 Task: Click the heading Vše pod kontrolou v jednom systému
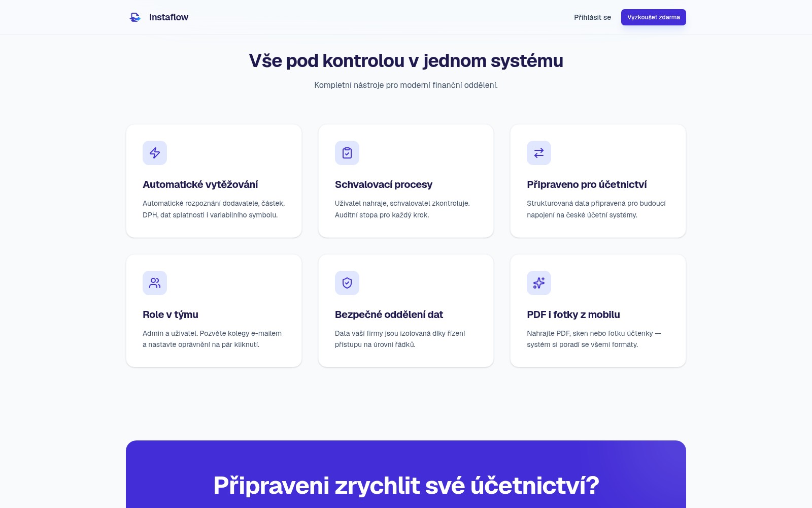coord(406,61)
